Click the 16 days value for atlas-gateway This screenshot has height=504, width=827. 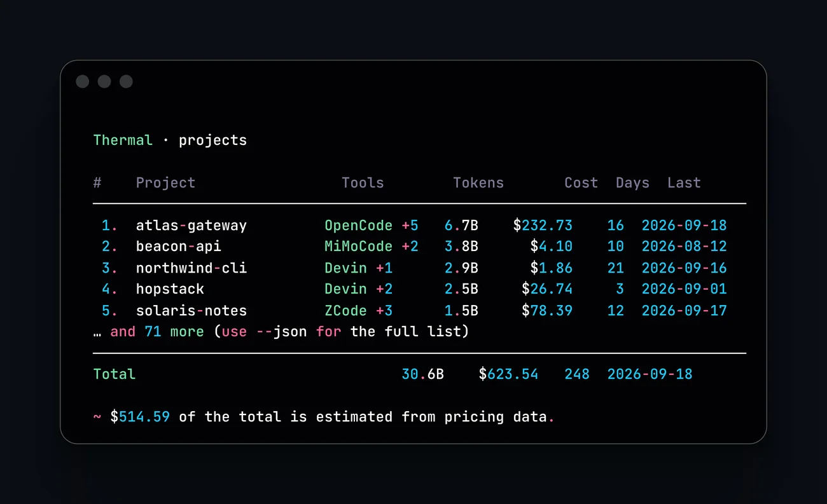(x=615, y=226)
